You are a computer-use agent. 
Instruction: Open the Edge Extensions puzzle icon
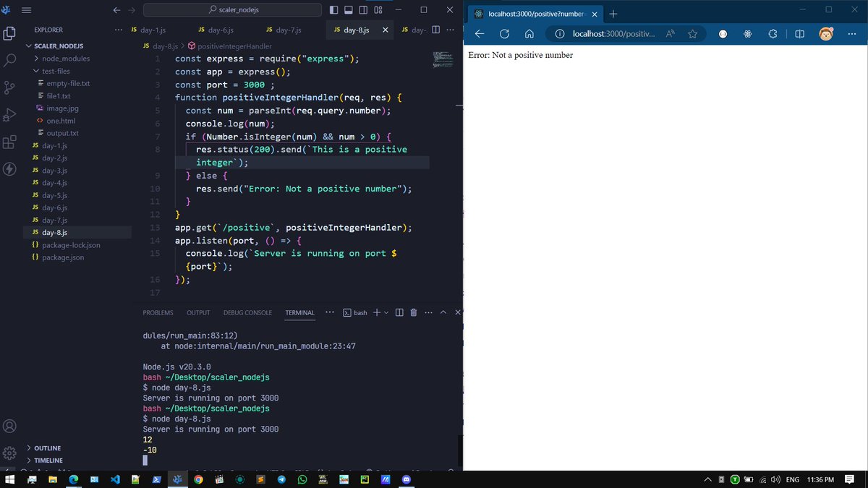click(773, 34)
